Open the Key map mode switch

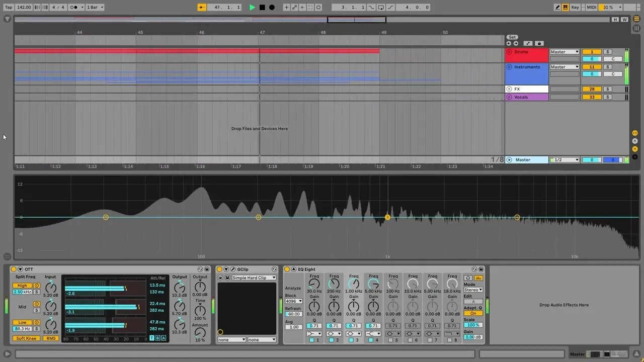pyautogui.click(x=575, y=7)
